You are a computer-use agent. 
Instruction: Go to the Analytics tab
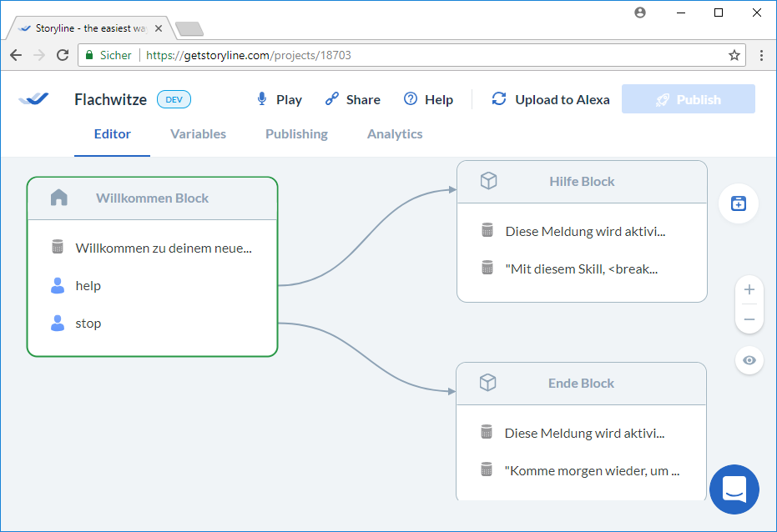(x=395, y=134)
